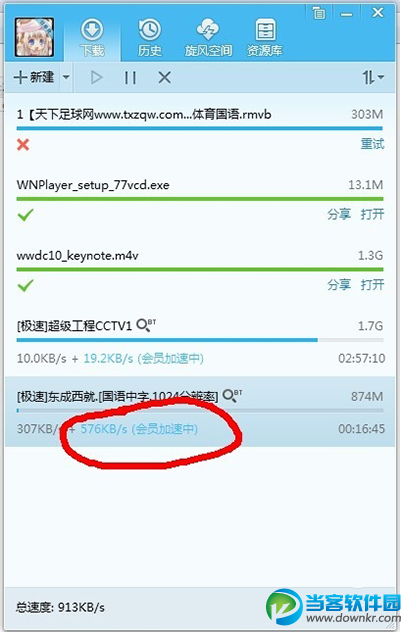Screen dimensions: 402x632
Task: Expand the dropdown arrow beside 新建
Action: [x=67, y=77]
